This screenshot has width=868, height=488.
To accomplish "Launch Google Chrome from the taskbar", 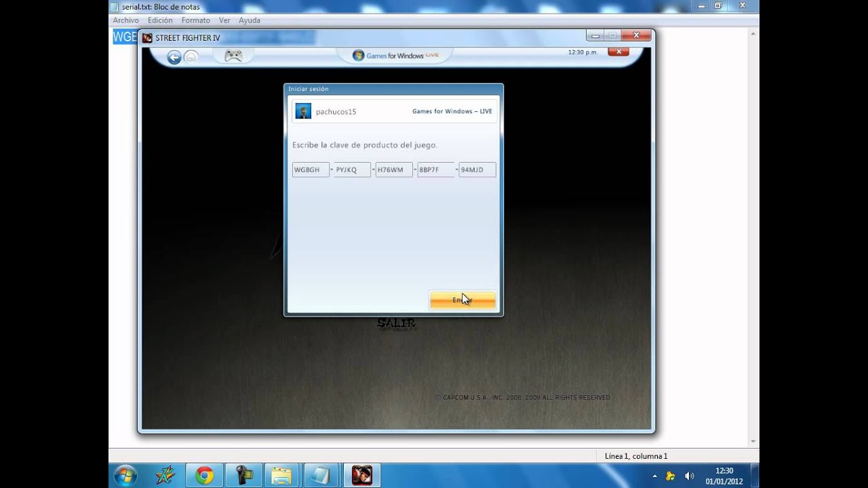I will [x=204, y=476].
